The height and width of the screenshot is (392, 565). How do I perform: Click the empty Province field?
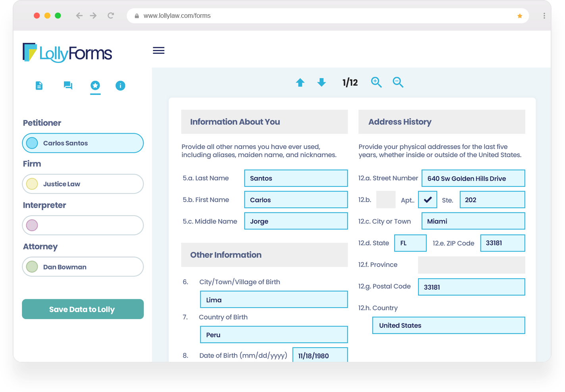472,265
